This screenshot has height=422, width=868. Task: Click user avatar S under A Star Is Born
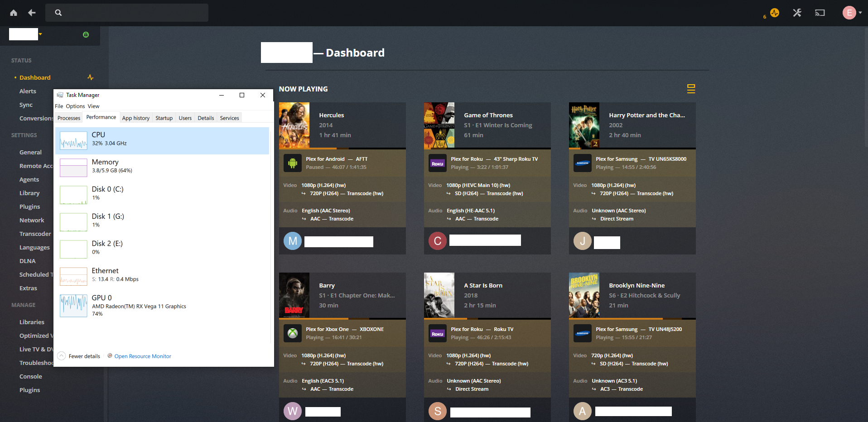(x=438, y=411)
